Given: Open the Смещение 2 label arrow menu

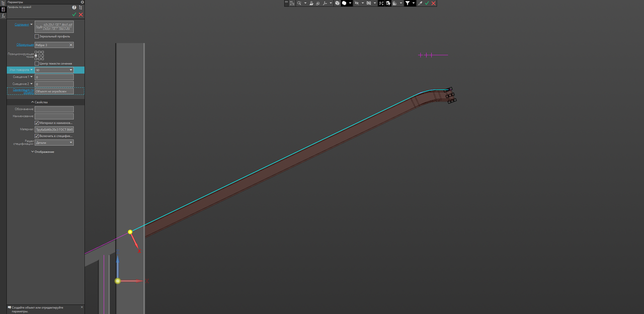Looking at the screenshot, I should [31, 84].
